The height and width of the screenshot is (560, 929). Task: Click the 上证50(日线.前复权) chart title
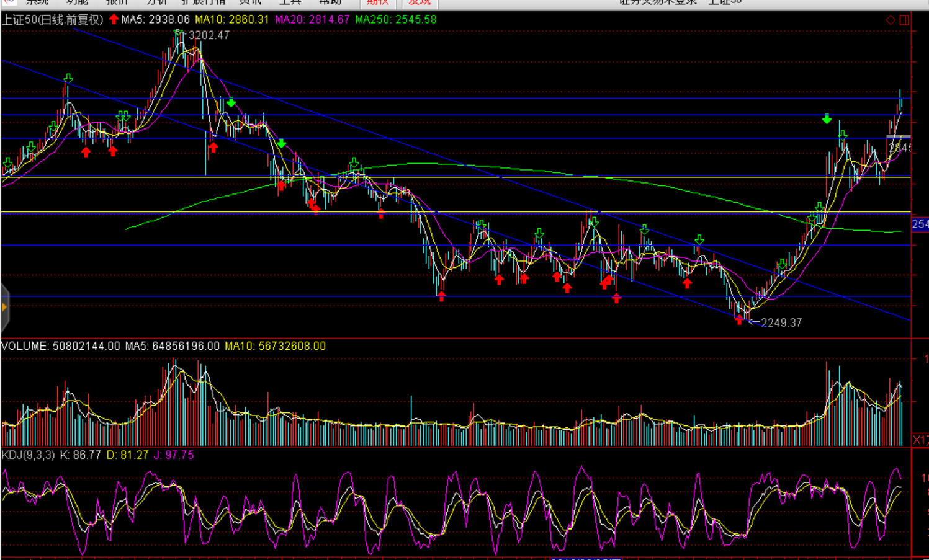(x=53, y=20)
